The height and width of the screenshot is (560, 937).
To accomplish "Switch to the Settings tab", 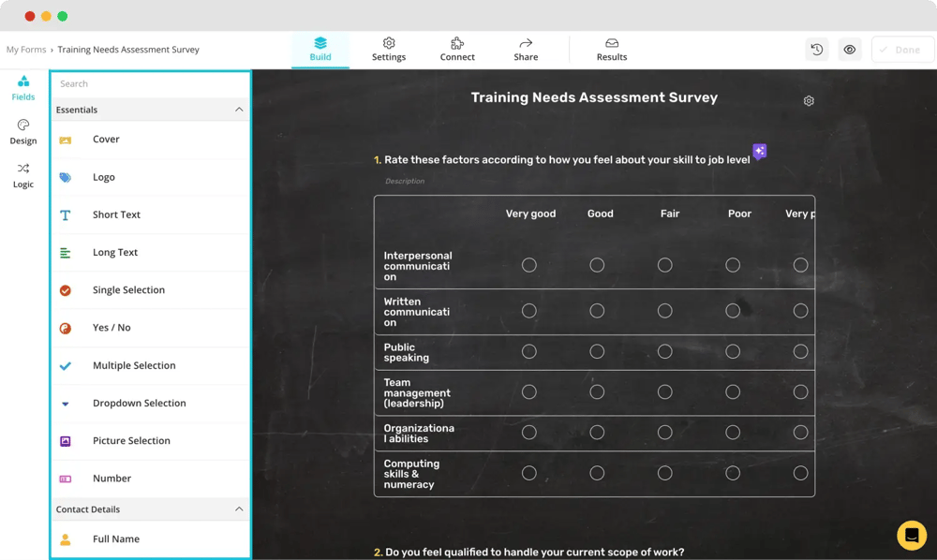I will tap(389, 50).
